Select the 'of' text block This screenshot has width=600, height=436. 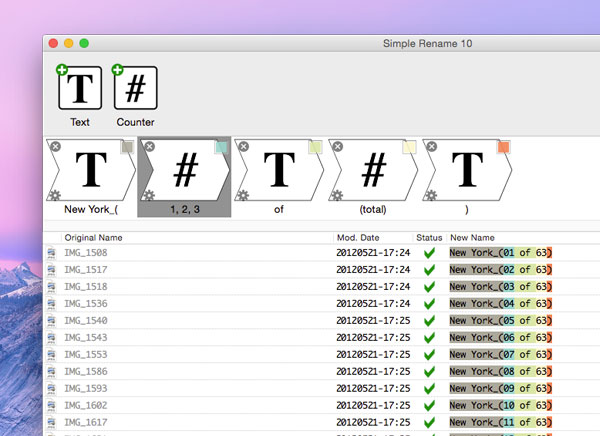pos(279,170)
